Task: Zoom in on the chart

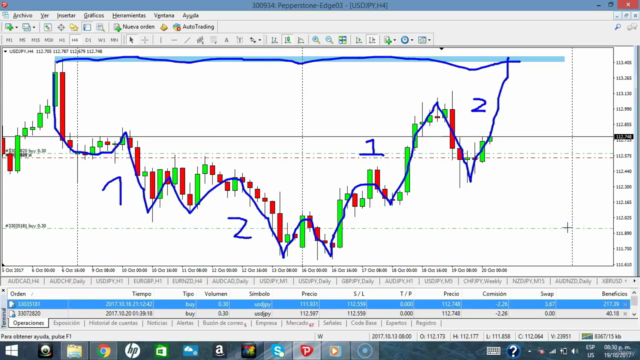Action: 316,40
